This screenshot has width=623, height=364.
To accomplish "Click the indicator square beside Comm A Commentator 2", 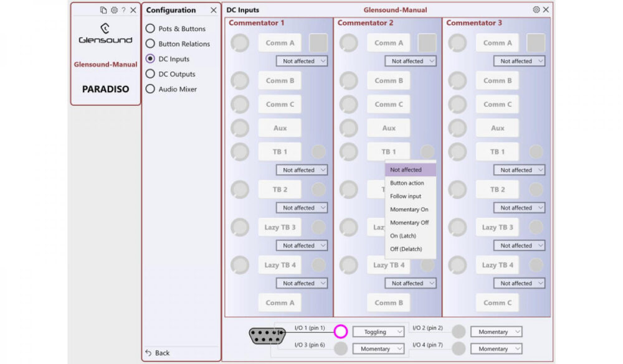I will pyautogui.click(x=427, y=42).
